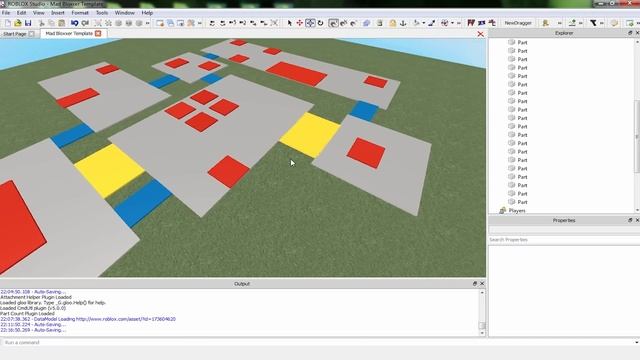Choose the Resize tool

pos(310,23)
